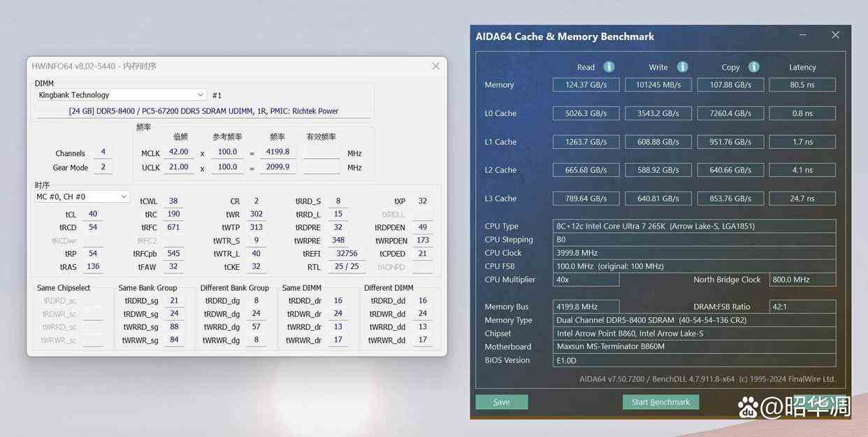
Task: Click the DRAM:FSB Ratio 42:1 field
Action: pyautogui.click(x=802, y=307)
